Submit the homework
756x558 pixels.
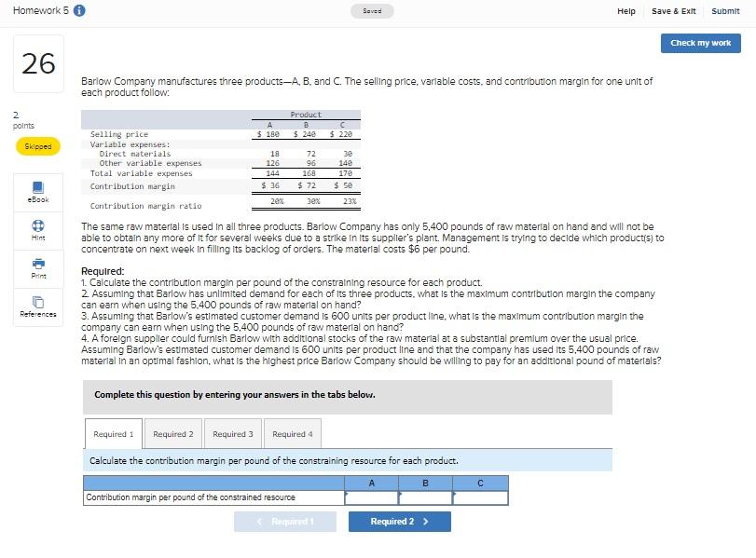725,11
